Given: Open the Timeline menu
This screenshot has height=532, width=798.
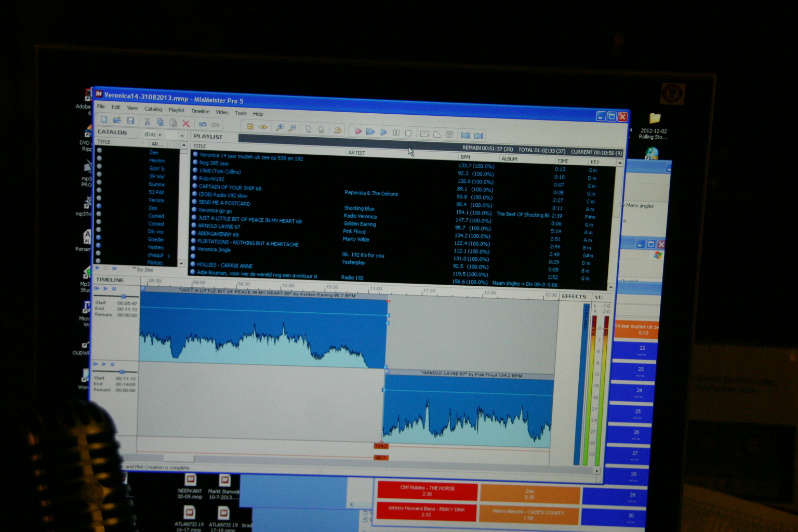Looking at the screenshot, I should [200, 111].
